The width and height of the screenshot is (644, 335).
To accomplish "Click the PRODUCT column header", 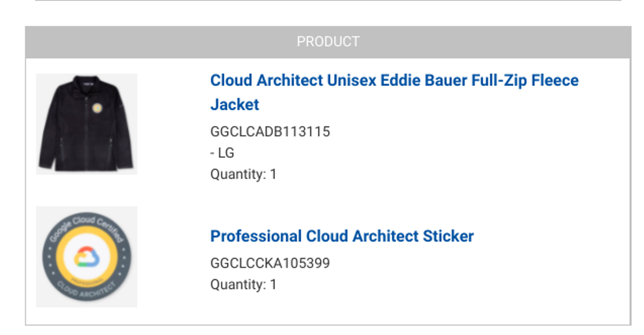I will pyautogui.click(x=328, y=42).
